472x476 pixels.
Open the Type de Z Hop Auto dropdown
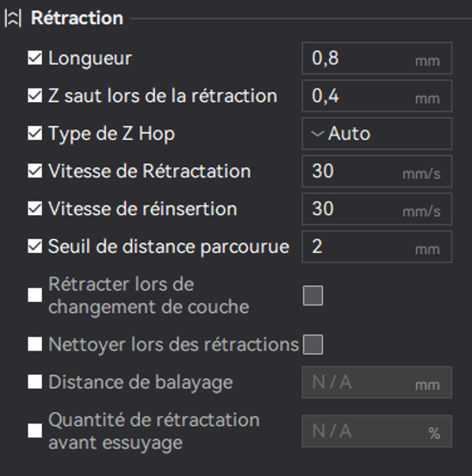tap(377, 134)
